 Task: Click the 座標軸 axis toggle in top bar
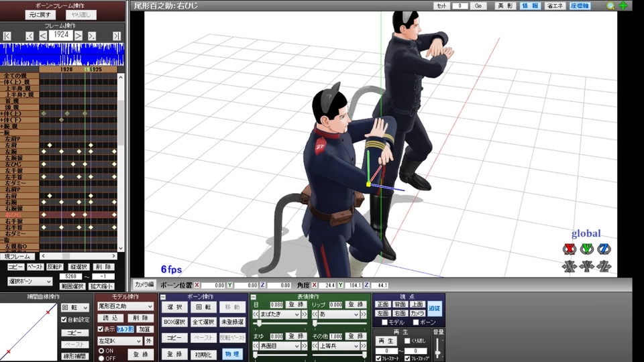pos(580,6)
